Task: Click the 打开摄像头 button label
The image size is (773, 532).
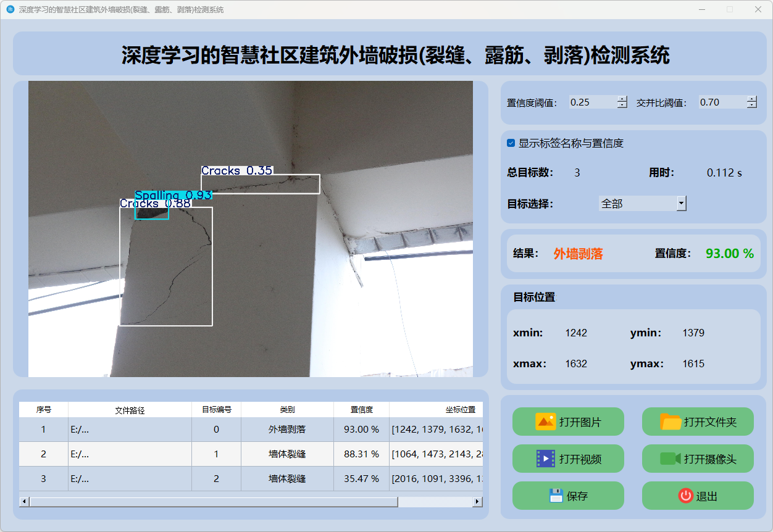Action: tap(711, 460)
